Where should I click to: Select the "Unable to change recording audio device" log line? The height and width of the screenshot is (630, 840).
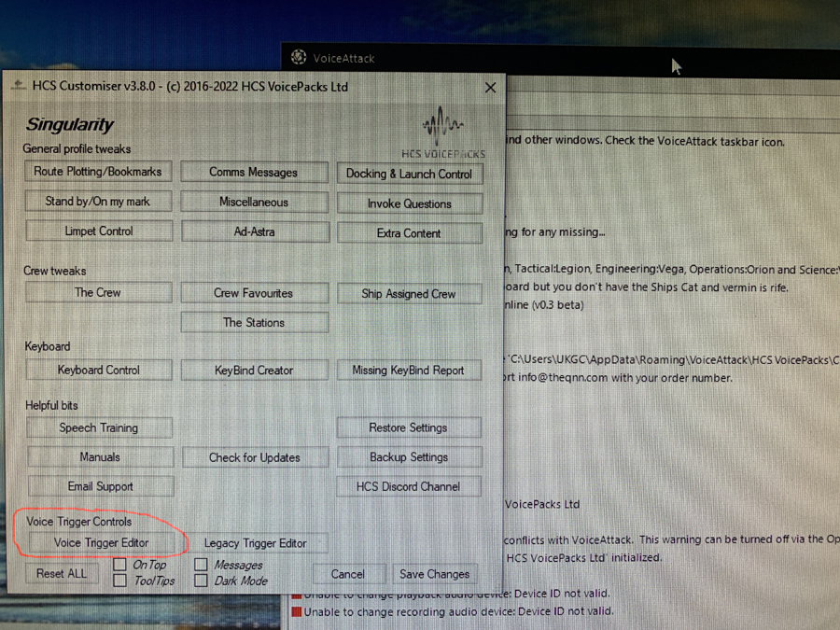point(458,611)
